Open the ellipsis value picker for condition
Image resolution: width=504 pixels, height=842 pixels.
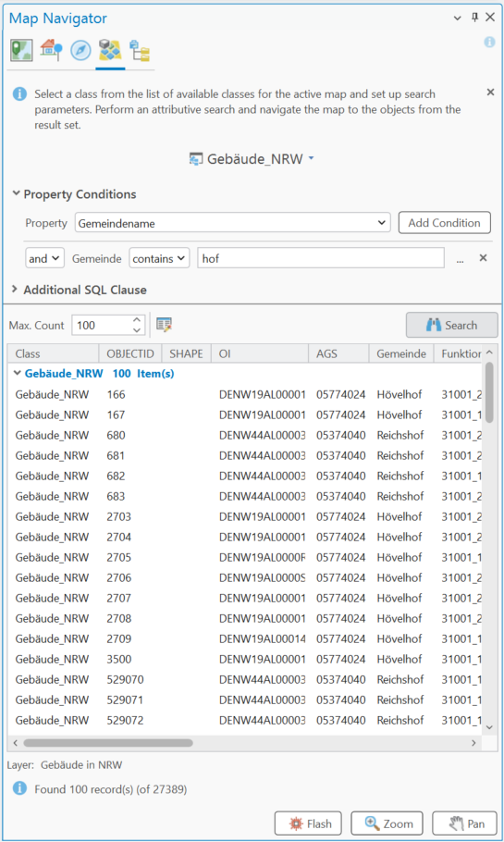[460, 260]
